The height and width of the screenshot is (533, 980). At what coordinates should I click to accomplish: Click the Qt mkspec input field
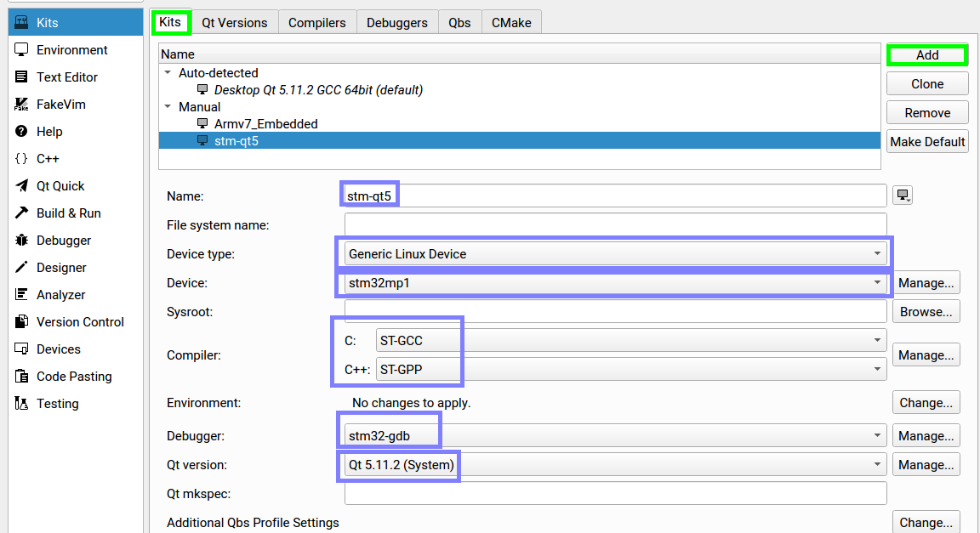point(595,493)
